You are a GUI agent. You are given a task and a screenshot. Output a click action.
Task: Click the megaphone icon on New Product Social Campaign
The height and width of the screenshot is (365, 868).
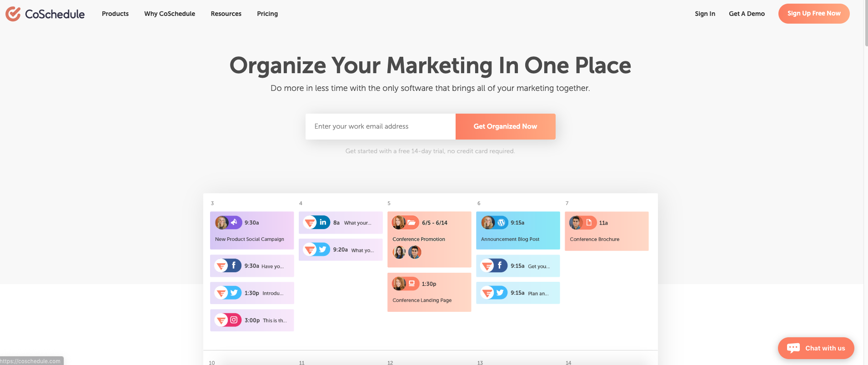pyautogui.click(x=234, y=222)
